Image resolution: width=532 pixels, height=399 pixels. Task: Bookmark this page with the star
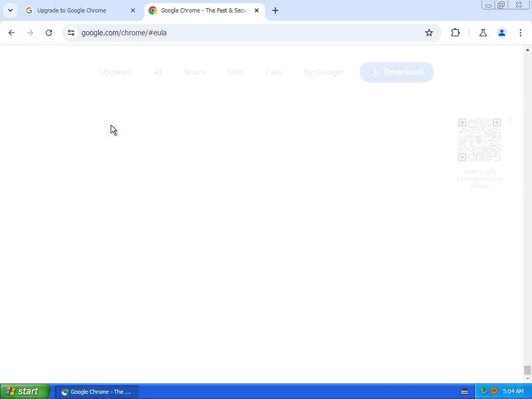pos(429,33)
